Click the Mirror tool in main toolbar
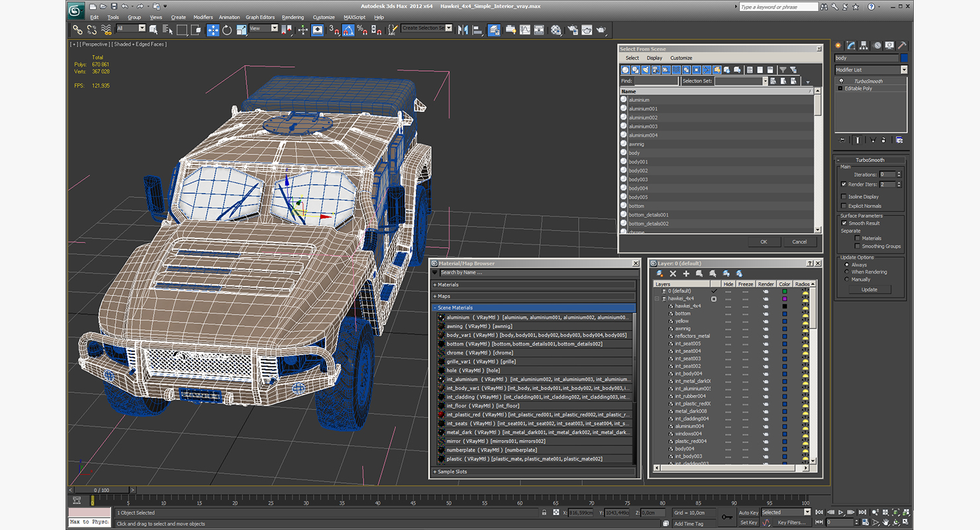The width and height of the screenshot is (980, 530). [463, 30]
